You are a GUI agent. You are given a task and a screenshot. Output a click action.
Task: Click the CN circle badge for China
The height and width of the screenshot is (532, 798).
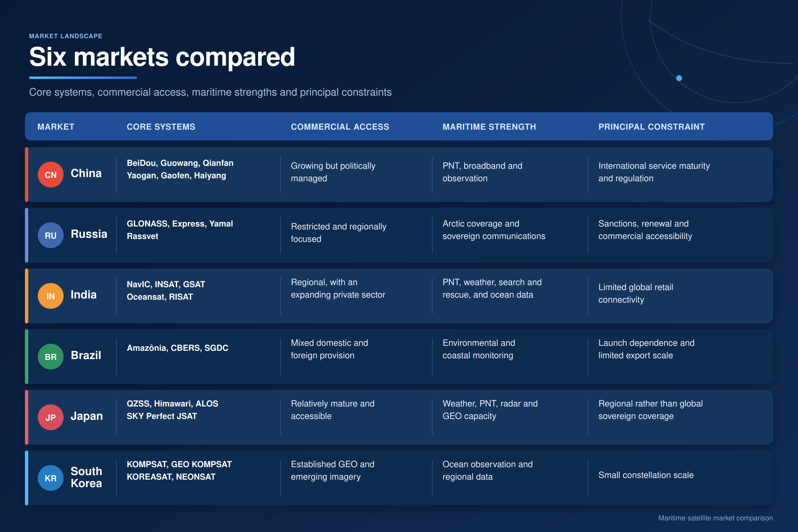click(51, 175)
